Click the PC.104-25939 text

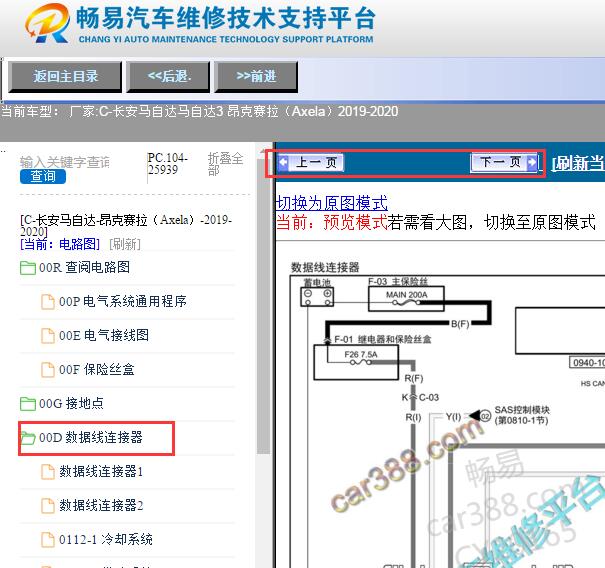pyautogui.click(x=168, y=164)
